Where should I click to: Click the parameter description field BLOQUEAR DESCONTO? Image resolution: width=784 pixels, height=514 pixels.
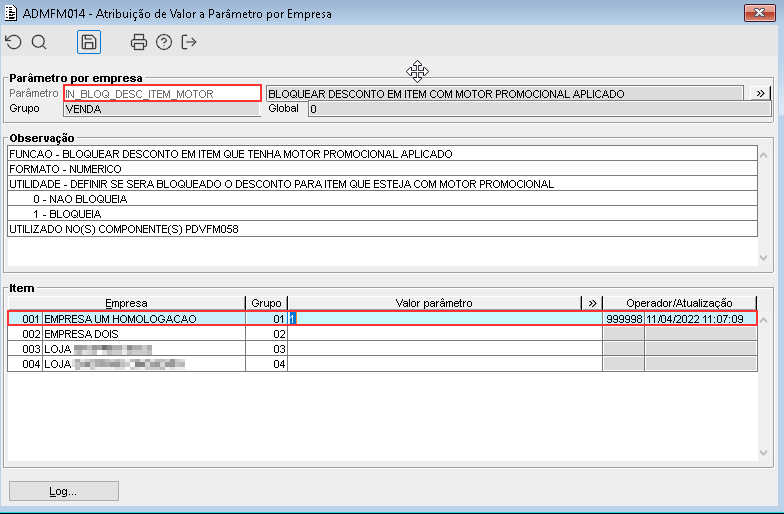504,94
